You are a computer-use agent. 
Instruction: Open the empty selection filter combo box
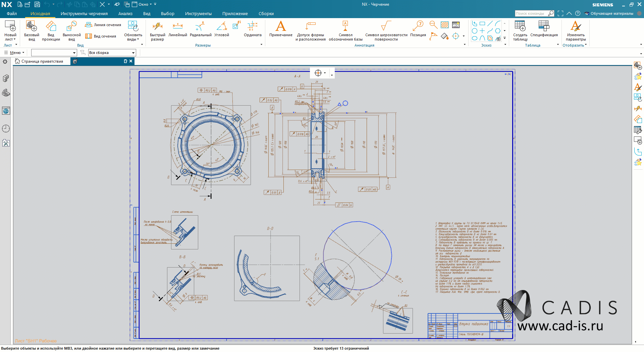tap(54, 53)
